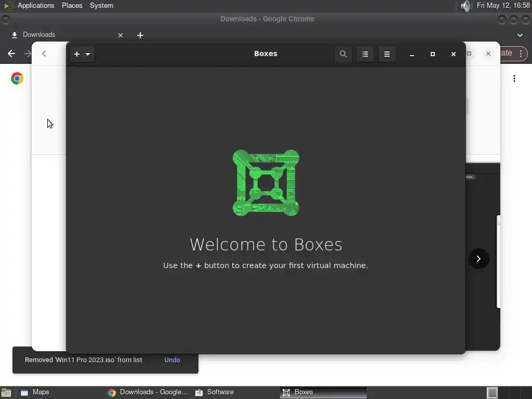Click the Chrome logo on Downloads page

click(17, 78)
